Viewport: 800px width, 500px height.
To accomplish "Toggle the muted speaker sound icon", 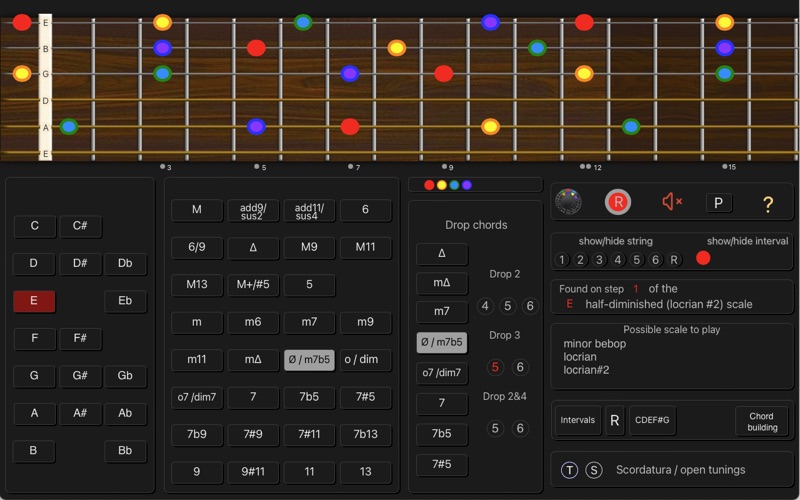I will [672, 202].
